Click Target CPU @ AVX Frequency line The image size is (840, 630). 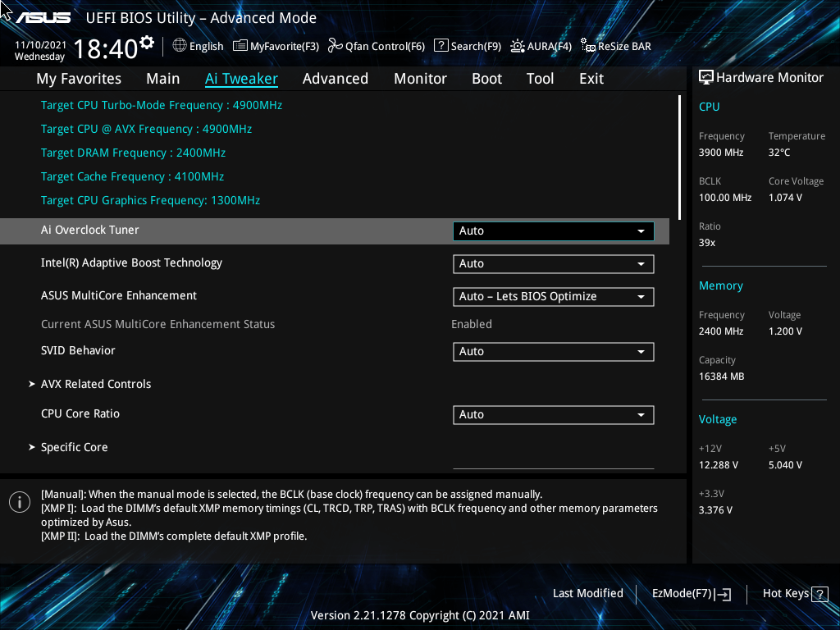146,129
